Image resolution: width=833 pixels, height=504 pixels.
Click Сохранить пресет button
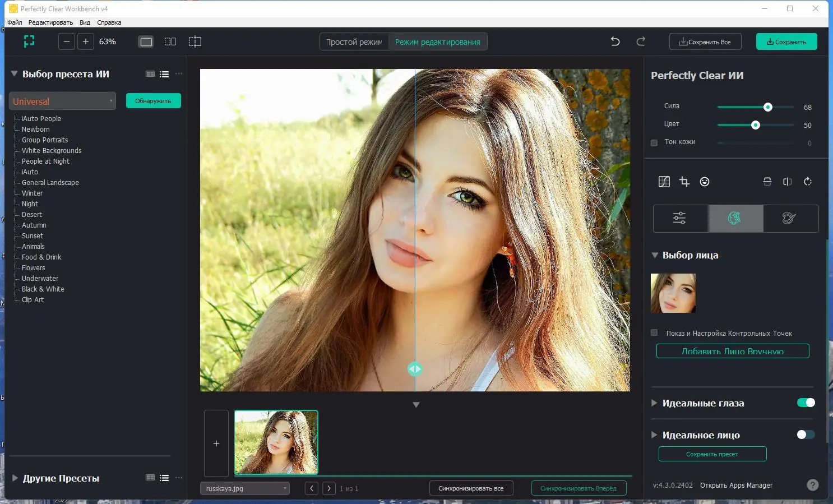(x=712, y=454)
